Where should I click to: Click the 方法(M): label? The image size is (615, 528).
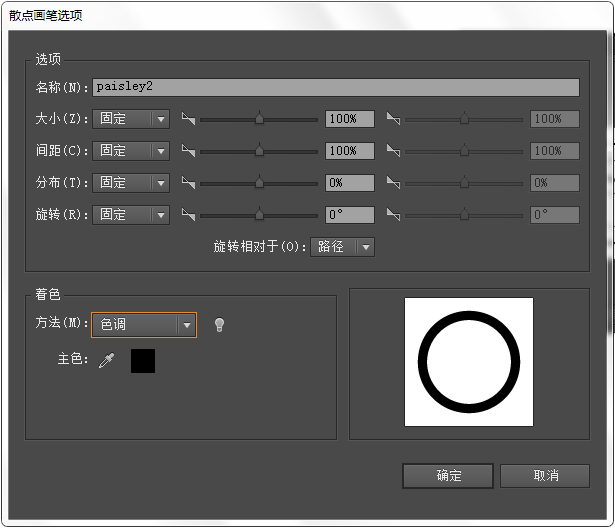62,323
